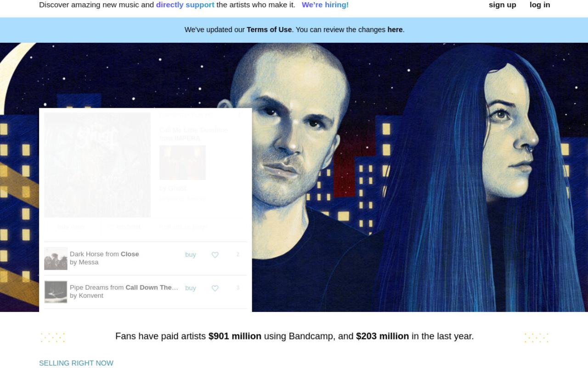The width and height of the screenshot is (588, 368).
Task: Follow the We're hiring! link
Action: click(325, 5)
